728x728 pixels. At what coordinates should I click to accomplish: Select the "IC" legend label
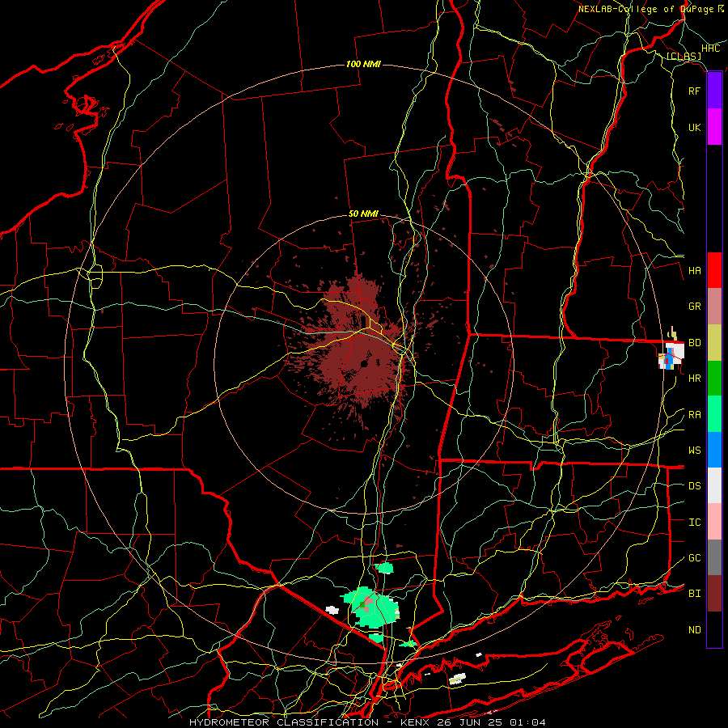pos(694,523)
